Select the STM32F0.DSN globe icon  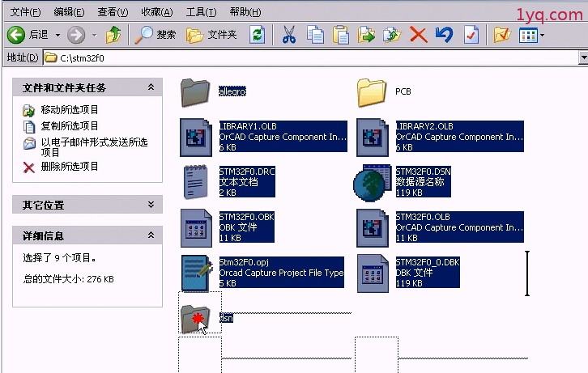pos(372,182)
